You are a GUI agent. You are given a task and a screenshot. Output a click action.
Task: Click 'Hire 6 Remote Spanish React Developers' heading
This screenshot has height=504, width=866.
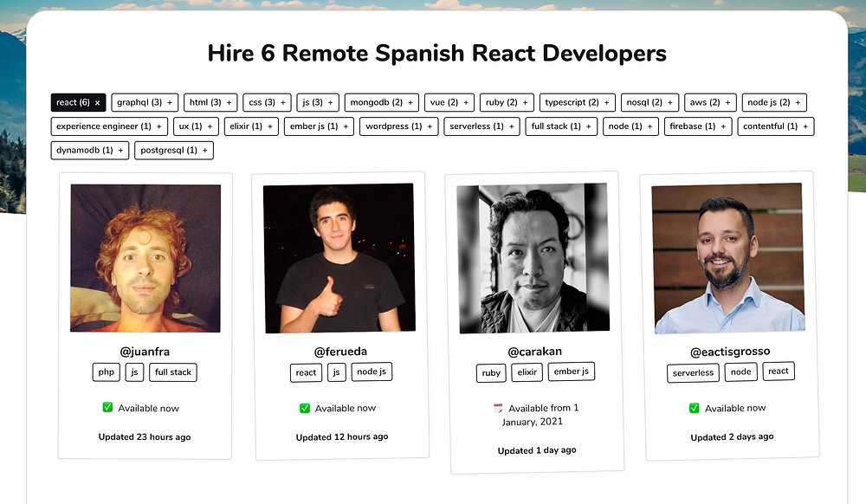click(436, 54)
